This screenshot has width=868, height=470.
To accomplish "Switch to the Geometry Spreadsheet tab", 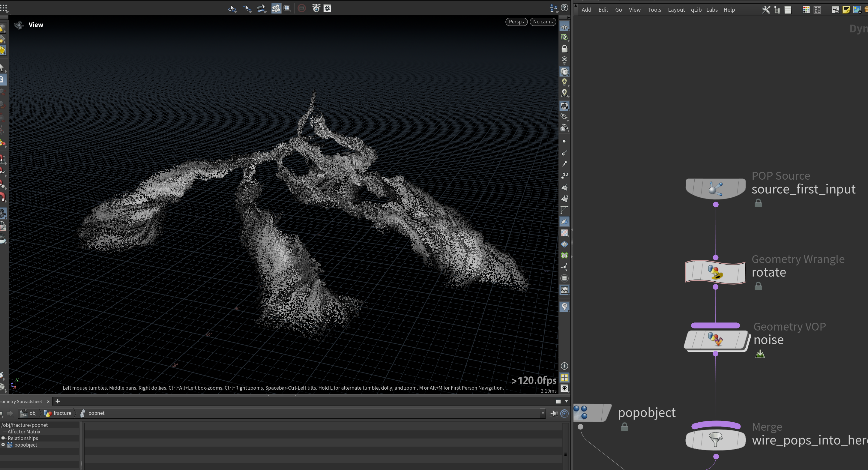I will (21, 401).
